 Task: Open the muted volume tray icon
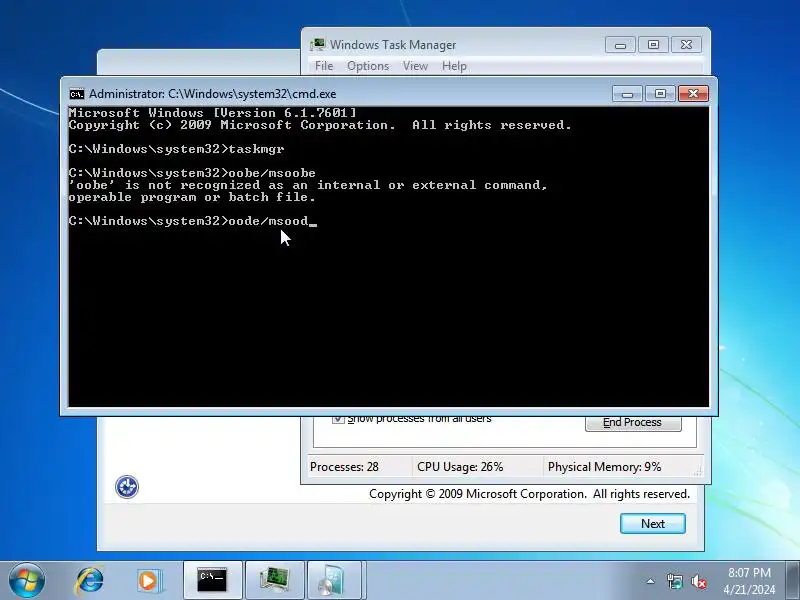point(698,581)
